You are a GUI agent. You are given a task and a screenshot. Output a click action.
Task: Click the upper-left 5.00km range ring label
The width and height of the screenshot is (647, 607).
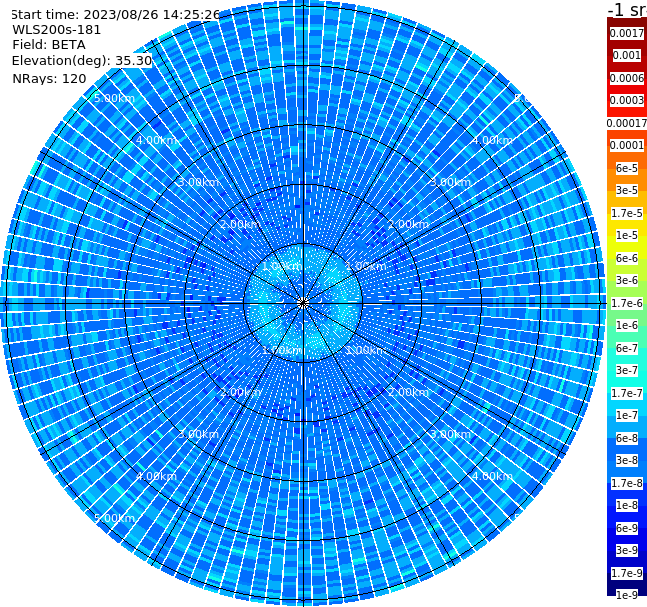click(115, 98)
